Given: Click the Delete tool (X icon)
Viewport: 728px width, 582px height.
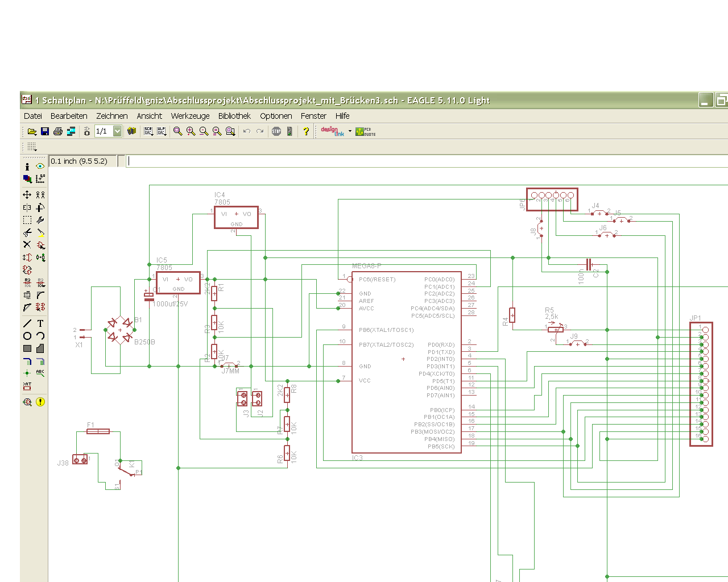Looking at the screenshot, I should point(27,244).
